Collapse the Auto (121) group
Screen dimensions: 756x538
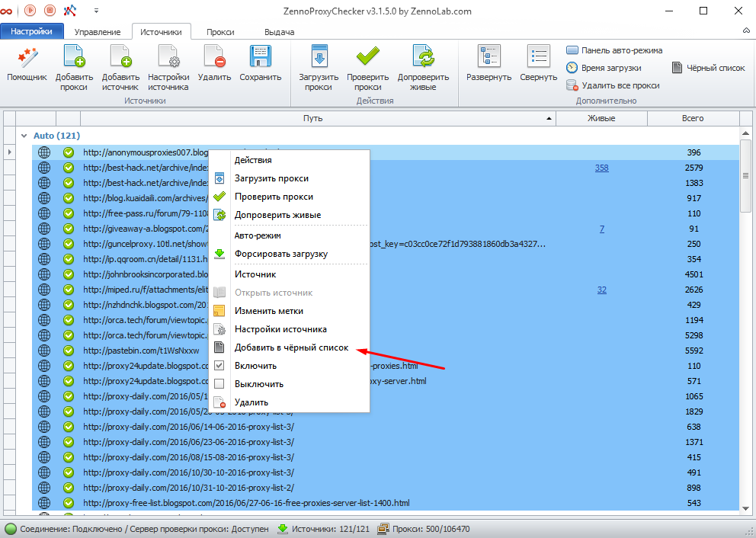click(x=24, y=136)
